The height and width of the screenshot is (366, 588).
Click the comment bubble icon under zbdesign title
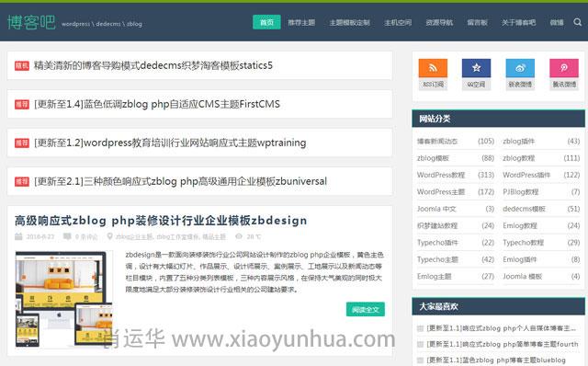67,236
